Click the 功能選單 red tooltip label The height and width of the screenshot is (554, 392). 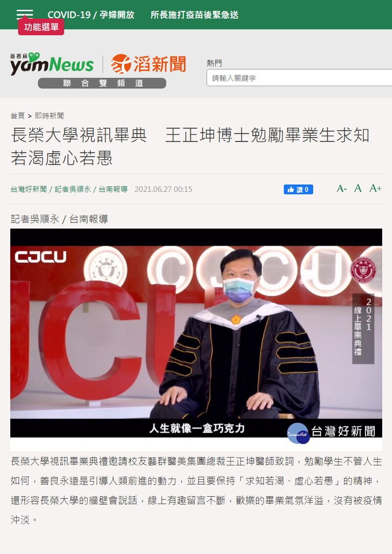(x=41, y=27)
